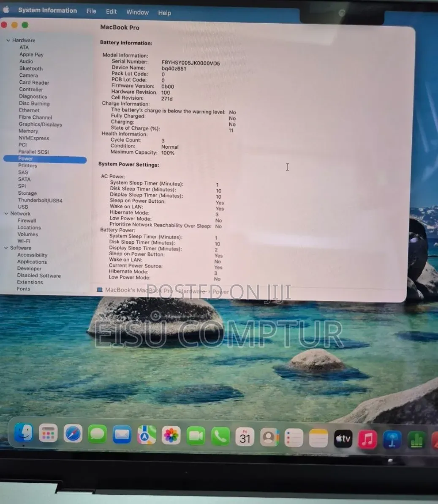Collapse the Network section

point(6,213)
